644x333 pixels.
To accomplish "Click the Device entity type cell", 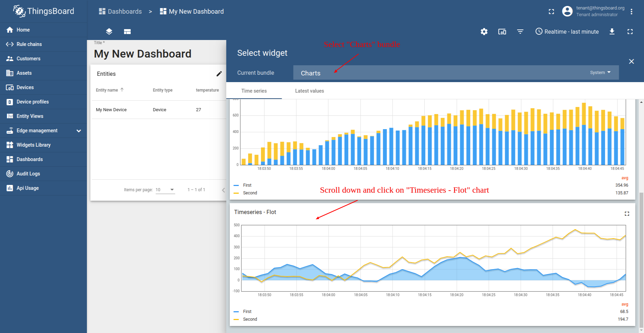I will click(159, 110).
